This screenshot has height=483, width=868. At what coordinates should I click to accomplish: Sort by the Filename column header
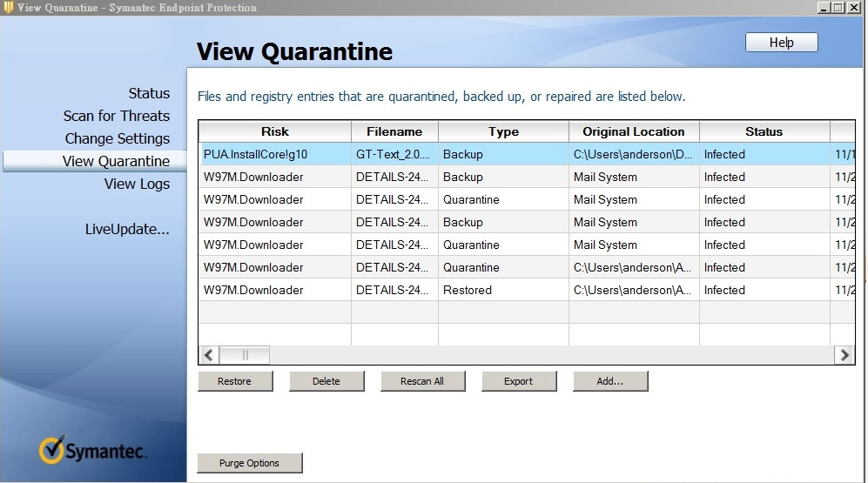click(394, 131)
